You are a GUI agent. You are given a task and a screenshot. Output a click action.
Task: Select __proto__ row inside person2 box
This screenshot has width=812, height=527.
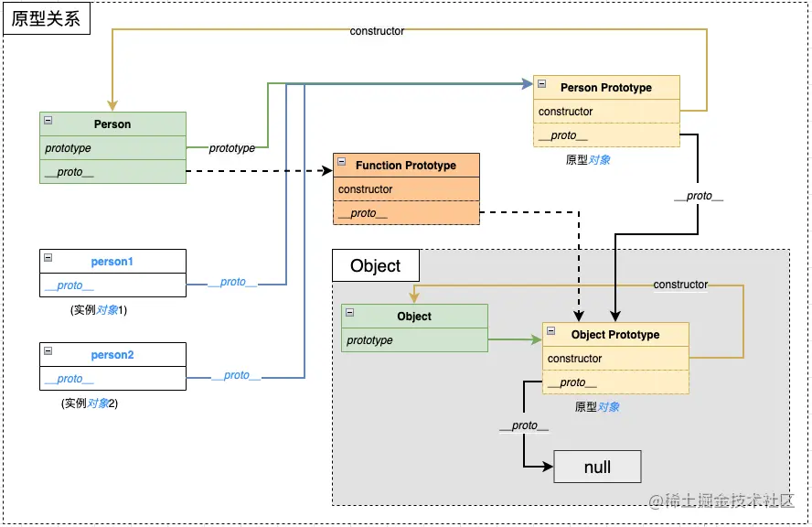[112, 378]
